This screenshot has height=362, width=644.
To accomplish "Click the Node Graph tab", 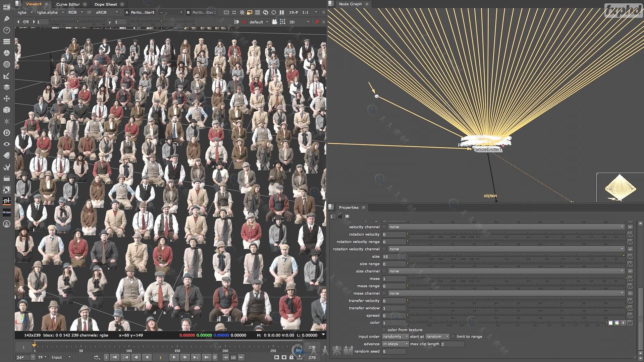I will coord(350,4).
